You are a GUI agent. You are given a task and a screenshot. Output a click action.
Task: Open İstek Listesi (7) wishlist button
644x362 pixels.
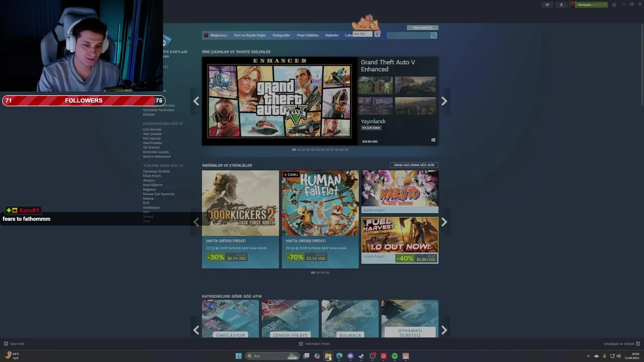pyautogui.click(x=423, y=28)
